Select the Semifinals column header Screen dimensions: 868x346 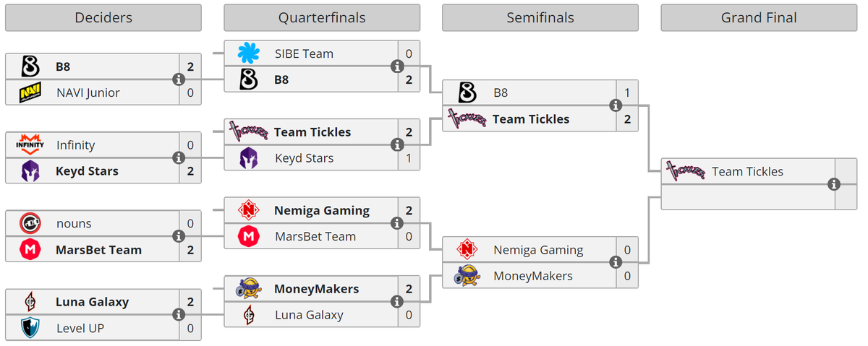(540, 18)
